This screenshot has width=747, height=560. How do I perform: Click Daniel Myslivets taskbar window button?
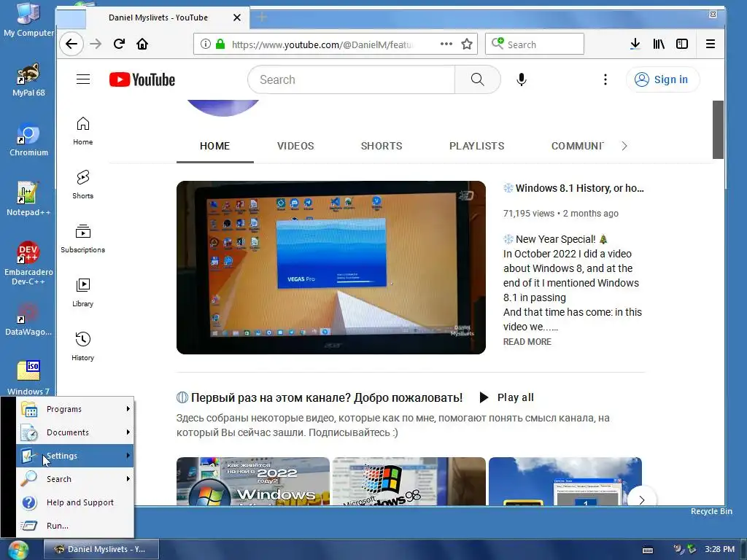pyautogui.click(x=101, y=549)
